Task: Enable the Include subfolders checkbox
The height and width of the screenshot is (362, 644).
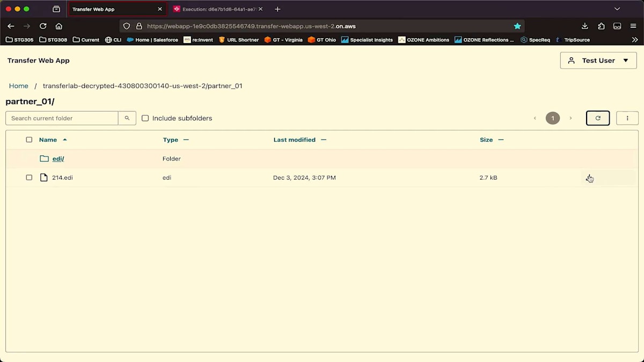Action: point(145,118)
